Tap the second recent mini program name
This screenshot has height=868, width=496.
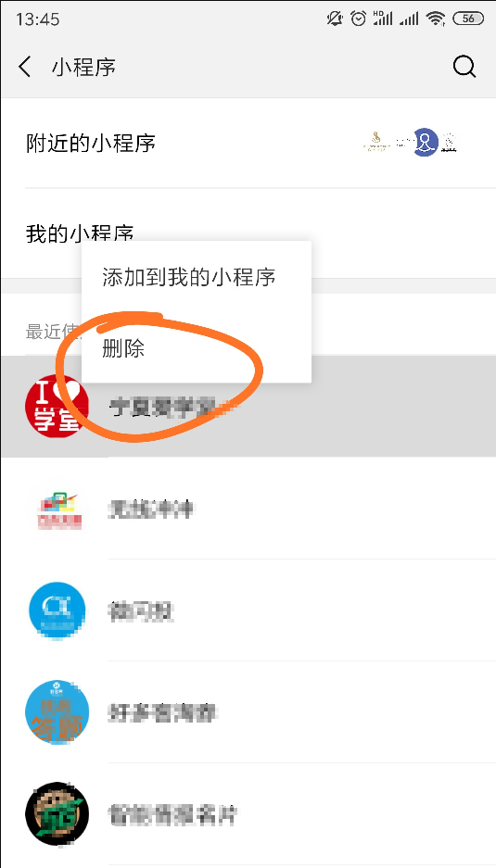pyautogui.click(x=151, y=509)
